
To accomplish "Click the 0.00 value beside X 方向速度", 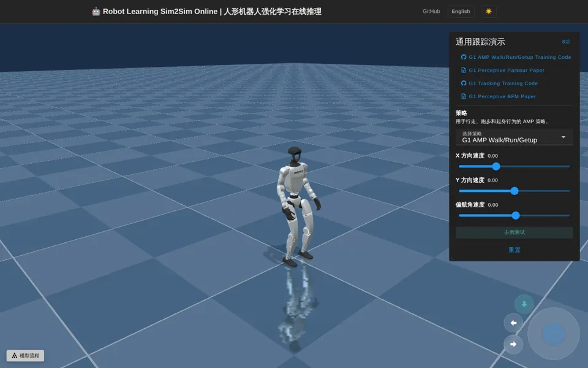I will [x=492, y=156].
